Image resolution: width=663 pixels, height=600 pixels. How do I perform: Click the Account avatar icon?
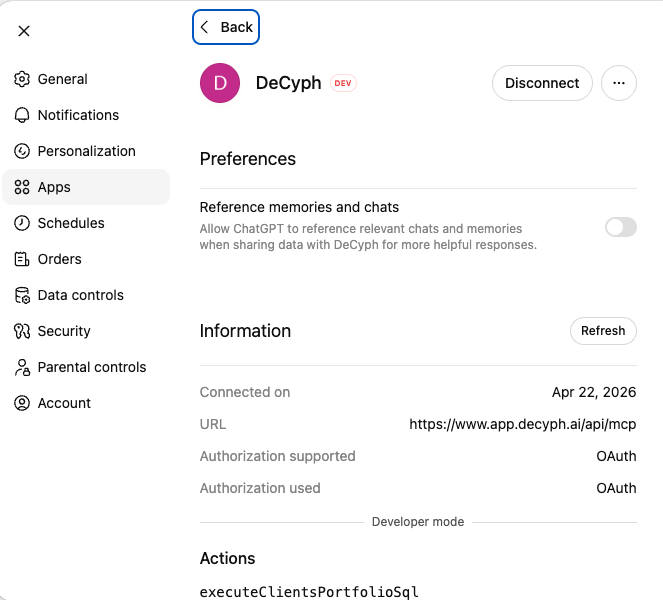(22, 403)
